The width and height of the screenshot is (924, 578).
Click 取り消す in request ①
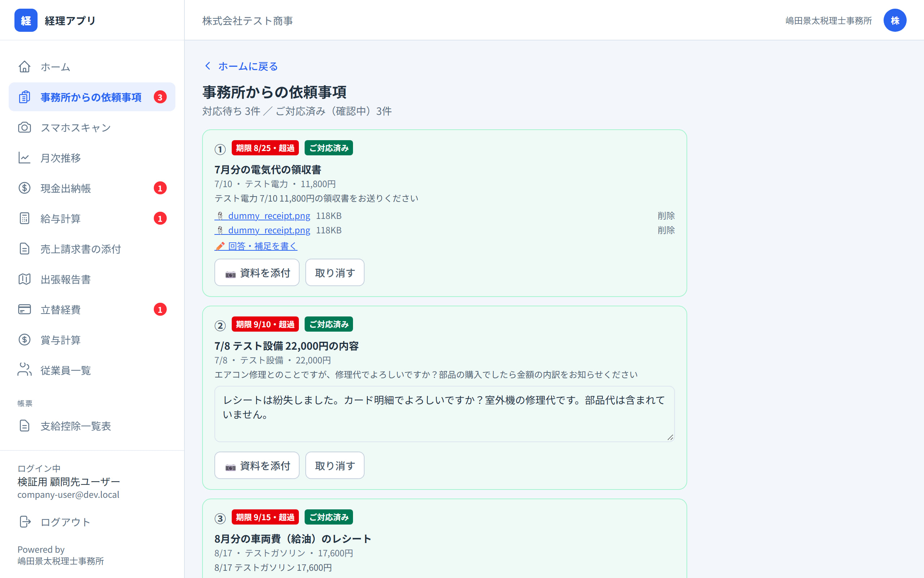335,272
